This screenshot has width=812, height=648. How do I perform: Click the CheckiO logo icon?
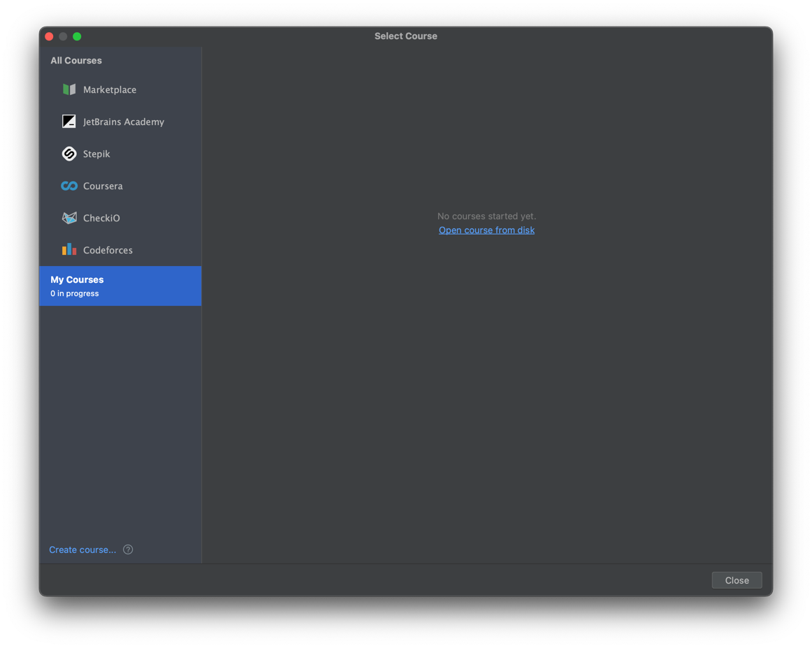click(x=69, y=218)
